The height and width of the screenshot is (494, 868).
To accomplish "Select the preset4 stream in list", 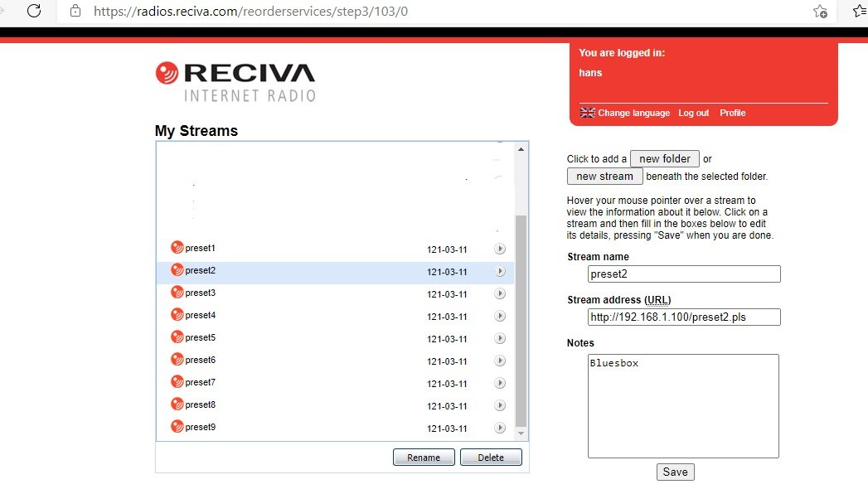I will click(x=201, y=315).
